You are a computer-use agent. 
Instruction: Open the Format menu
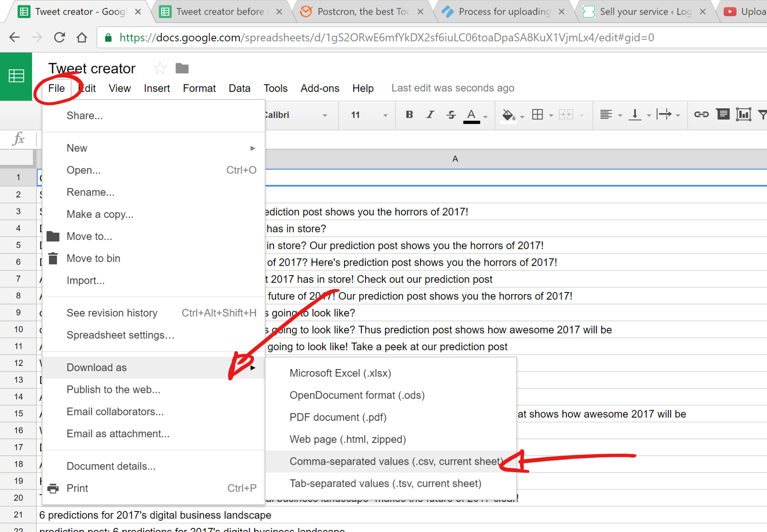(x=199, y=88)
